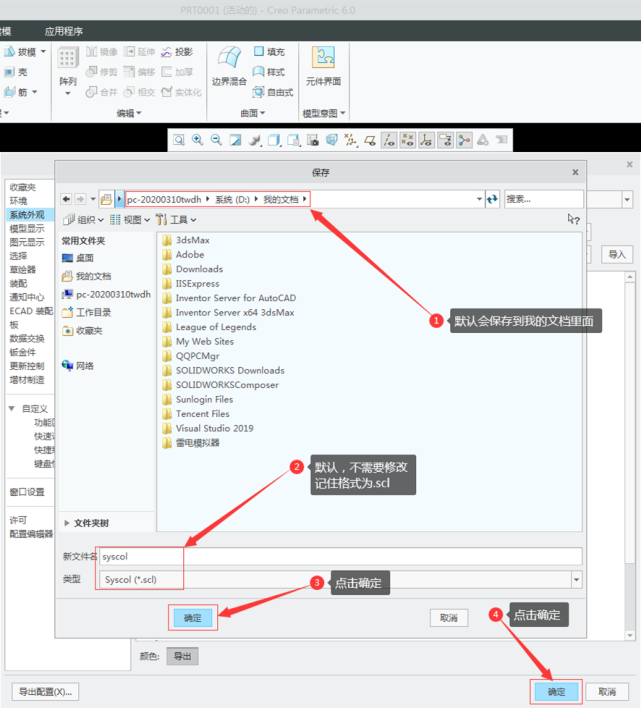Open the League of Legends folder
Screen dimensions: 641x708
pos(209,327)
